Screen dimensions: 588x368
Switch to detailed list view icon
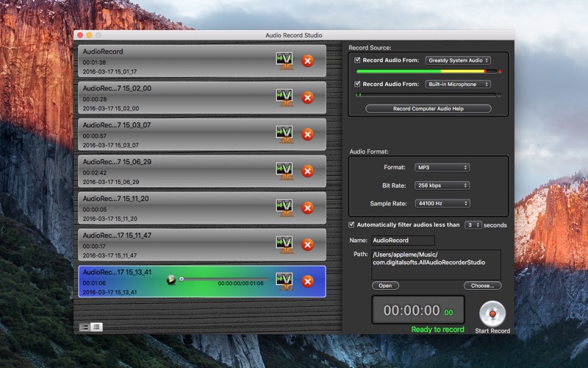click(x=85, y=327)
